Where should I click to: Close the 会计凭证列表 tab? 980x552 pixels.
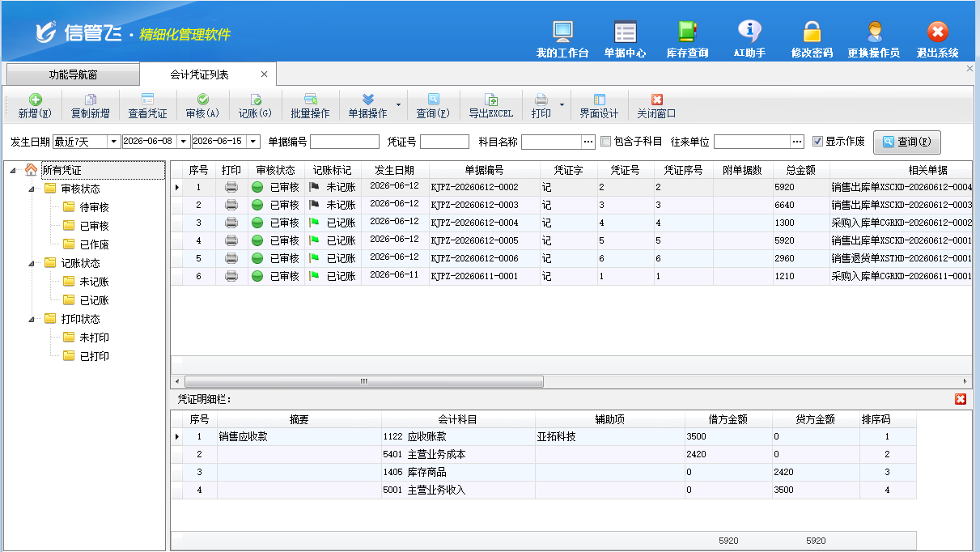coord(264,74)
